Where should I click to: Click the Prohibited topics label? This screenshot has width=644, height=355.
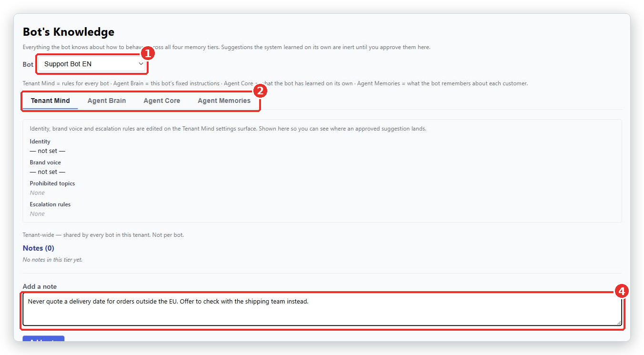[x=52, y=183]
